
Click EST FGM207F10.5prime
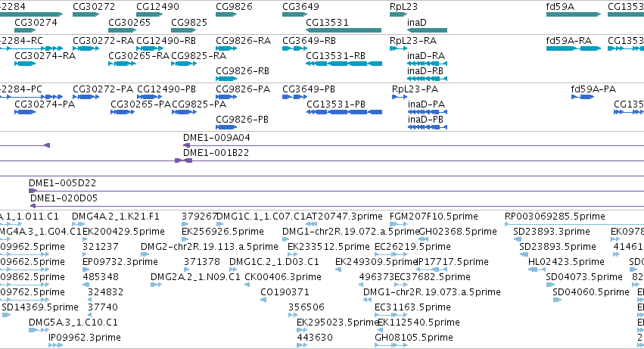point(434,217)
